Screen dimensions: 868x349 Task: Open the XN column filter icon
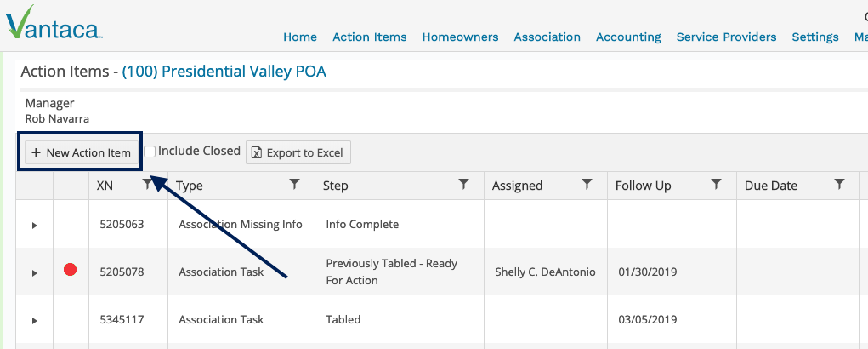pos(147,185)
